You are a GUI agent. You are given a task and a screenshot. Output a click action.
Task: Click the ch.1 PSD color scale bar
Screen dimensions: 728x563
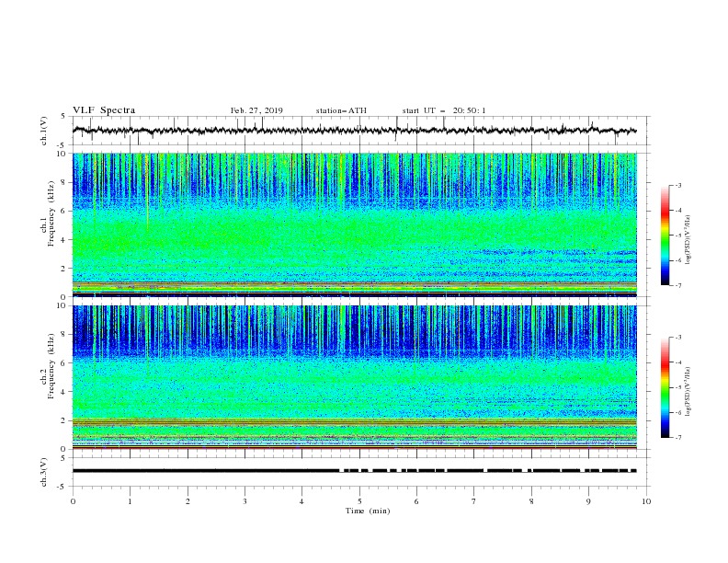coord(665,235)
